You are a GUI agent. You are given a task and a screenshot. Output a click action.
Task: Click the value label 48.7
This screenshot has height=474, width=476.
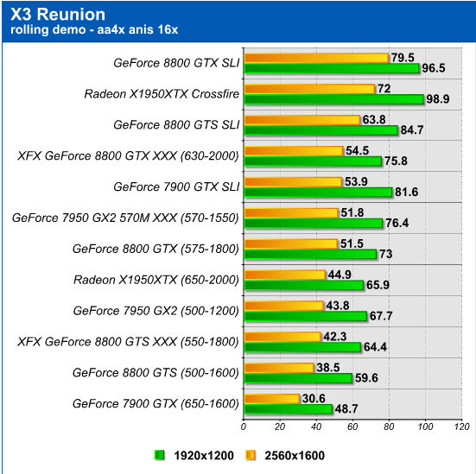[346, 408]
